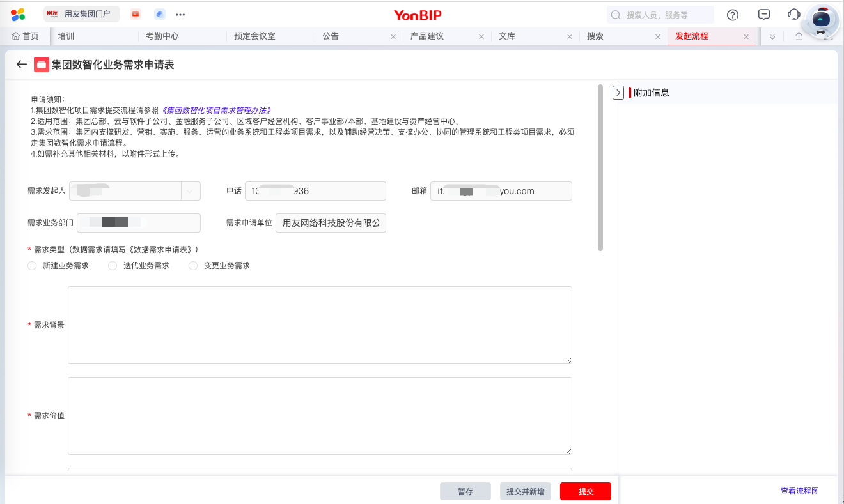Click the red 提交 button

click(x=585, y=491)
